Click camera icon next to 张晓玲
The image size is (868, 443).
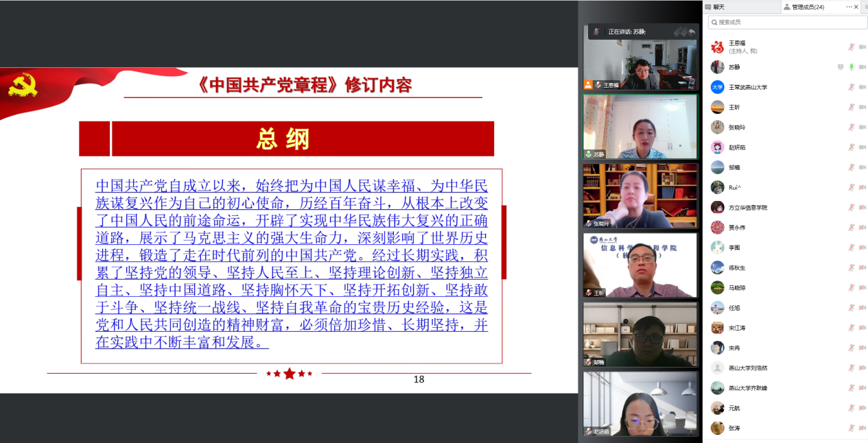(x=862, y=127)
